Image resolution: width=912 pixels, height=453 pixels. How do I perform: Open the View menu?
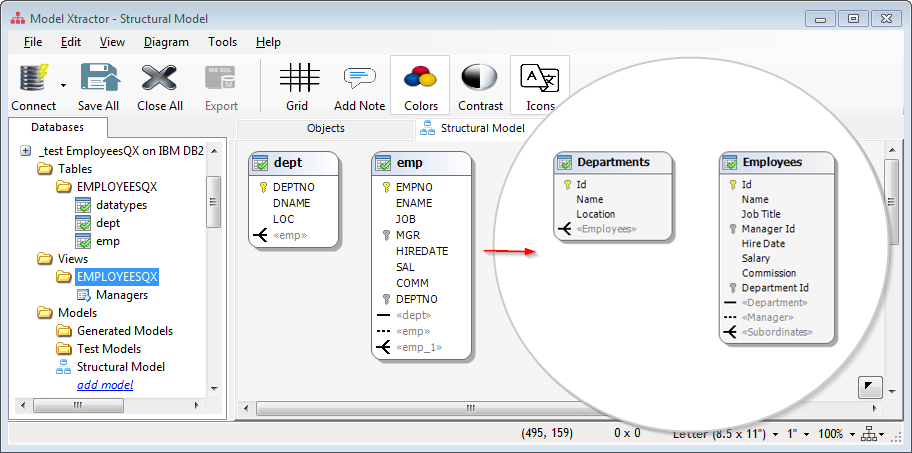(112, 42)
